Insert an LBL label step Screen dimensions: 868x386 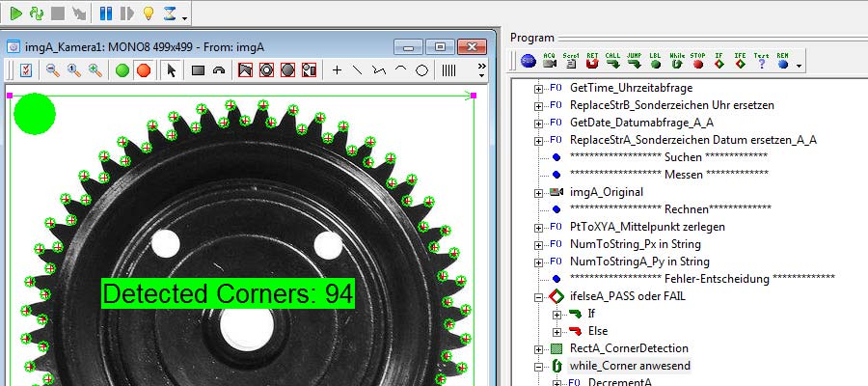pos(656,61)
